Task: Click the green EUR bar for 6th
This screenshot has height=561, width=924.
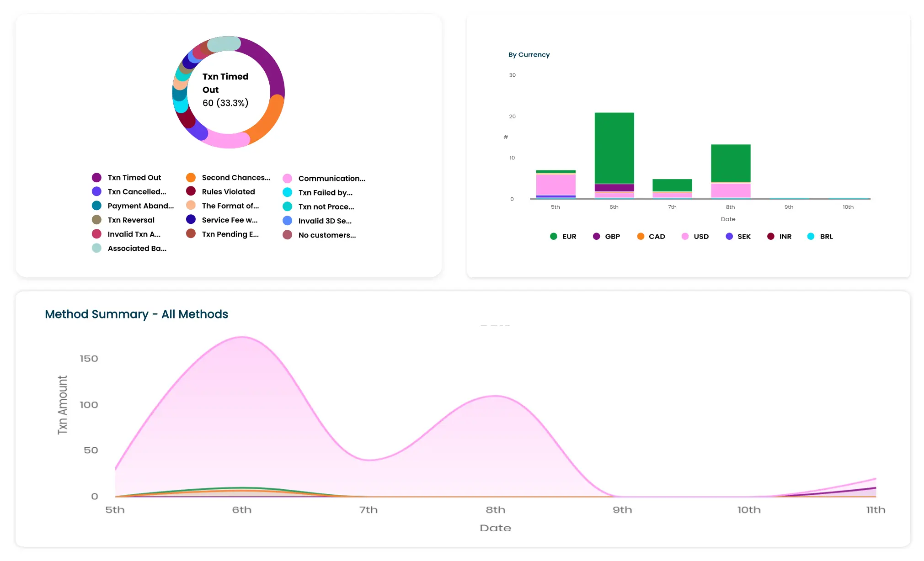Action: pos(614,148)
